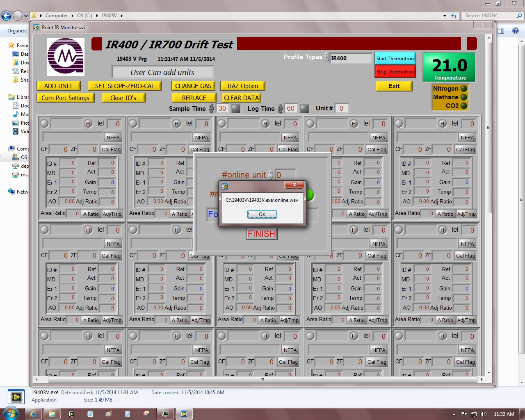
Task: Click OK in the online.wav dialog
Action: (x=262, y=214)
